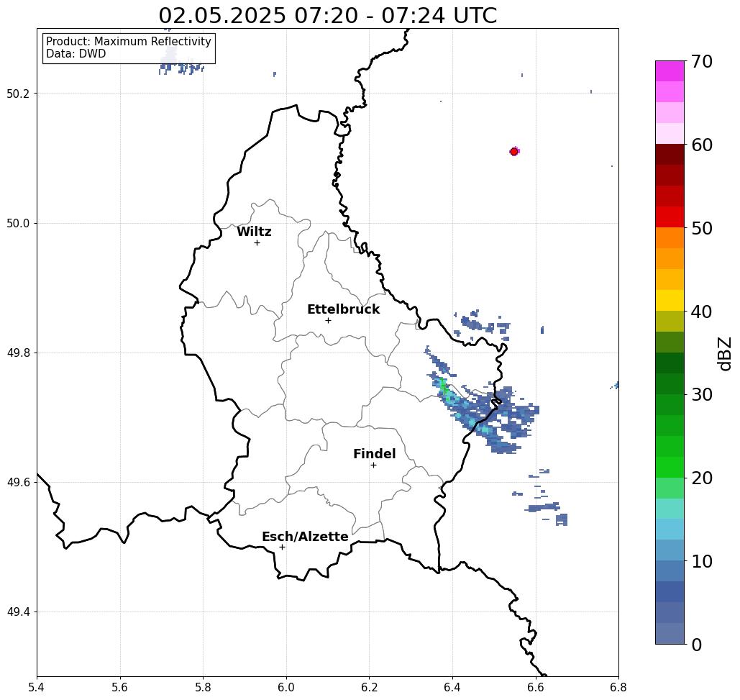Click the longitude tick label 6.4
Screen dimensions: 740x700
click(452, 687)
